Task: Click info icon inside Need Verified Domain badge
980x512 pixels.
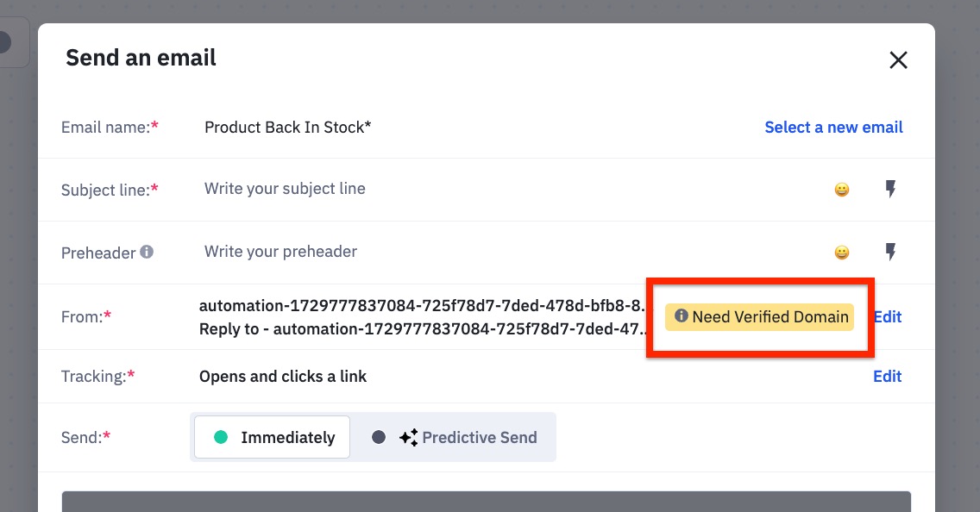Action: [681, 316]
